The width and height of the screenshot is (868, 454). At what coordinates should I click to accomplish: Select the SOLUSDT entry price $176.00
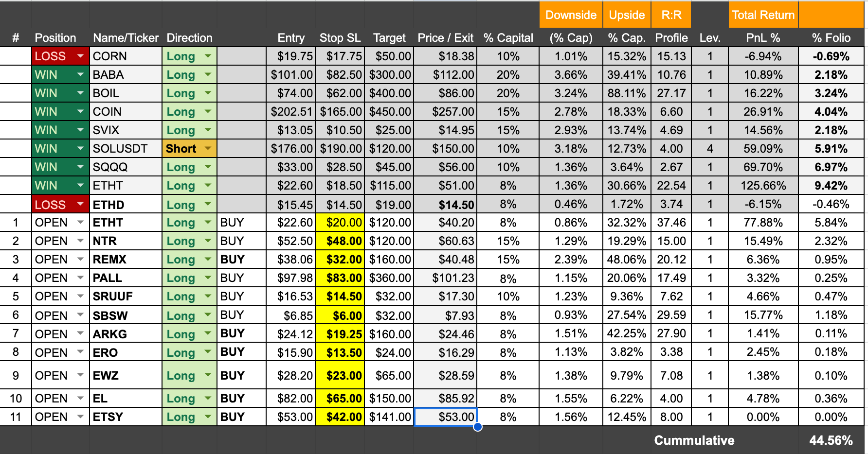[291, 149]
